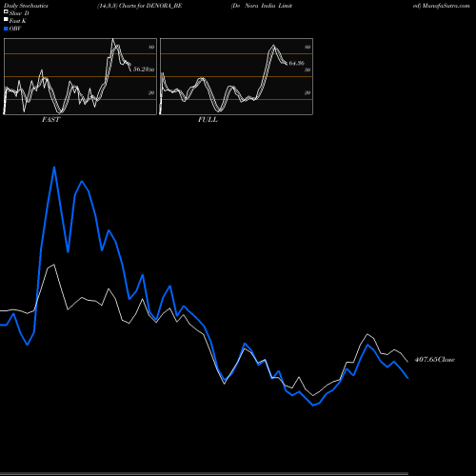Click the FULL stochastic chart thumbnail
Image resolution: width=476 pixels, height=476 pixels.
pos(236,76)
